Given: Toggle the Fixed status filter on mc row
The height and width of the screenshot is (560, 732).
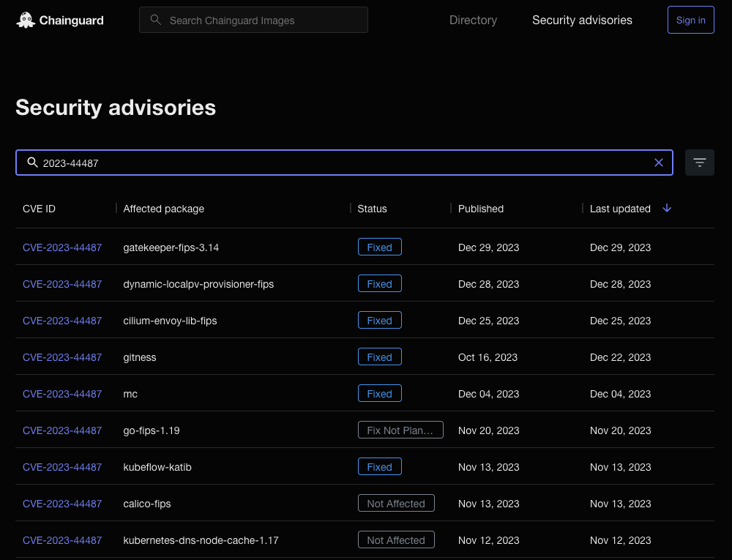Looking at the screenshot, I should 379,393.
